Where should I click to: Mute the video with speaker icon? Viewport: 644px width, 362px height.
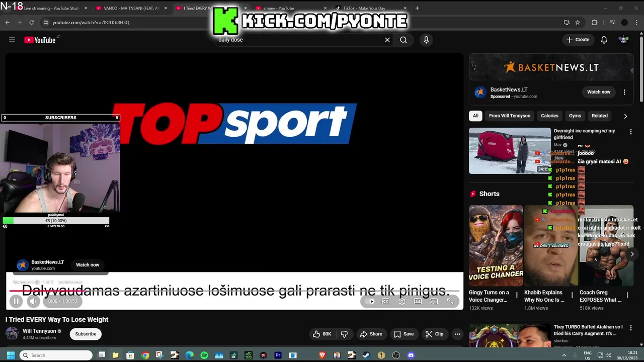(33, 301)
